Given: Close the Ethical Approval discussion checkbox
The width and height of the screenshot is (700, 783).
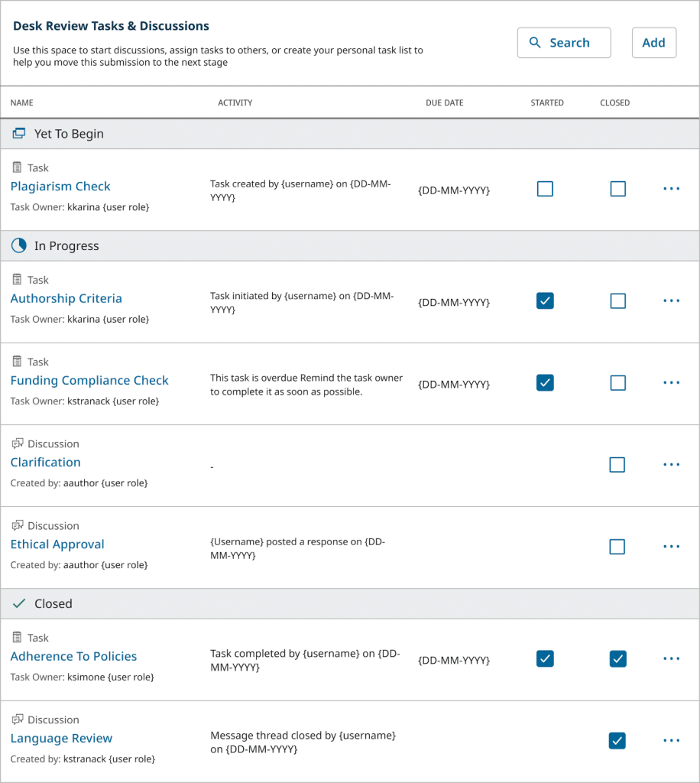Looking at the screenshot, I should (617, 547).
